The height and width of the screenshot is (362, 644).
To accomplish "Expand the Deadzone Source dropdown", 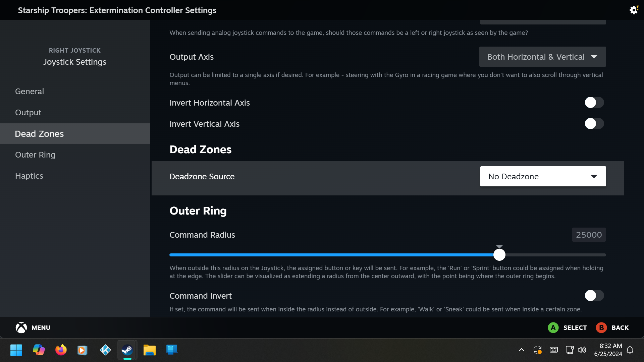I will [543, 176].
